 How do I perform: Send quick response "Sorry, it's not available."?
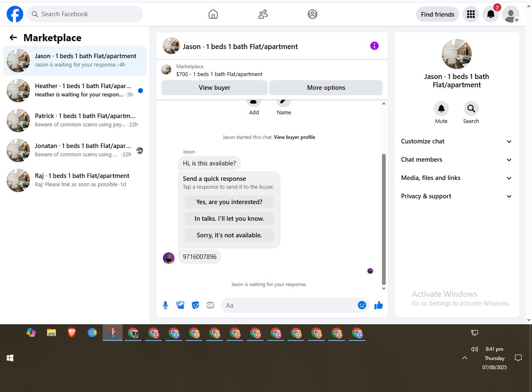[229, 235]
